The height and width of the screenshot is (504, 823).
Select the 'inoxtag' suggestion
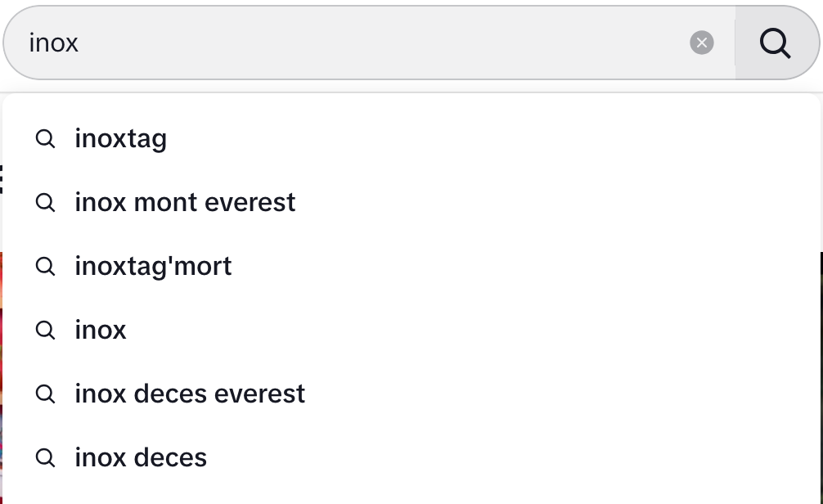point(411,138)
